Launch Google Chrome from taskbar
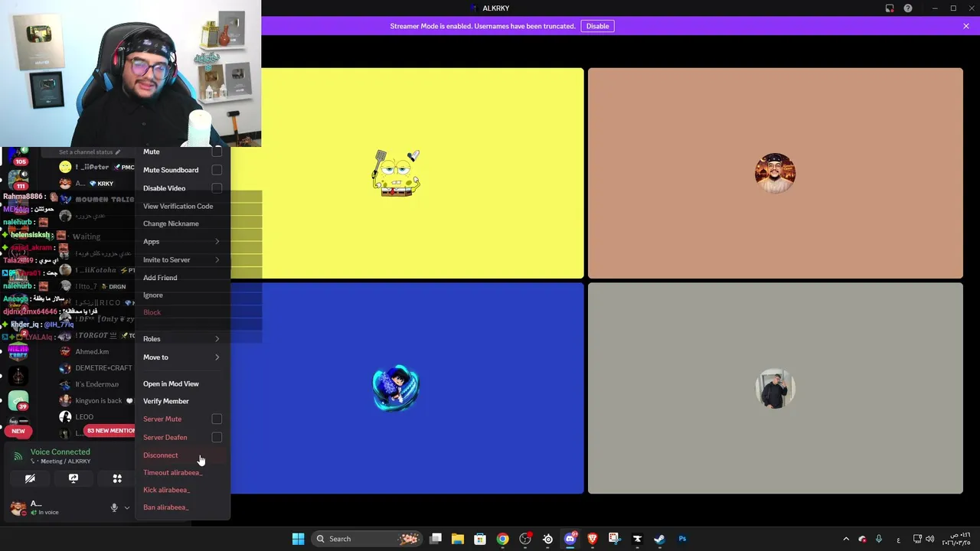 (x=502, y=539)
